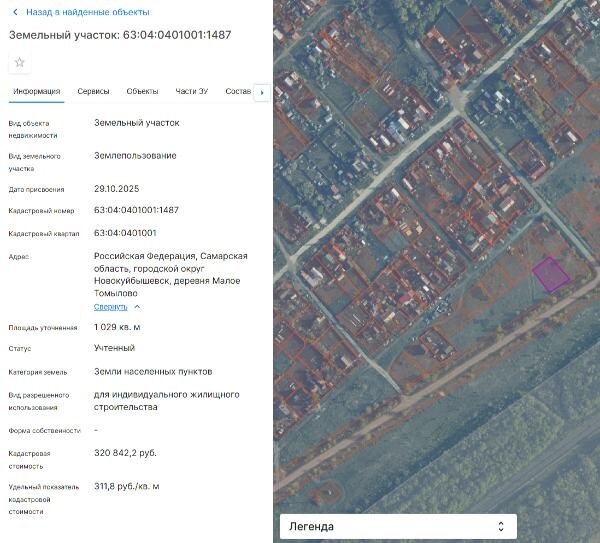Screen dimensions: 600x543
Task: Switch to the Части ЗУ tab
Action: pyautogui.click(x=192, y=91)
